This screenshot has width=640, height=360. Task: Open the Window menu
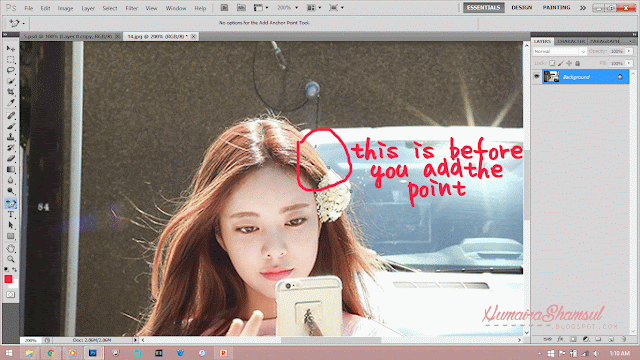(176, 8)
